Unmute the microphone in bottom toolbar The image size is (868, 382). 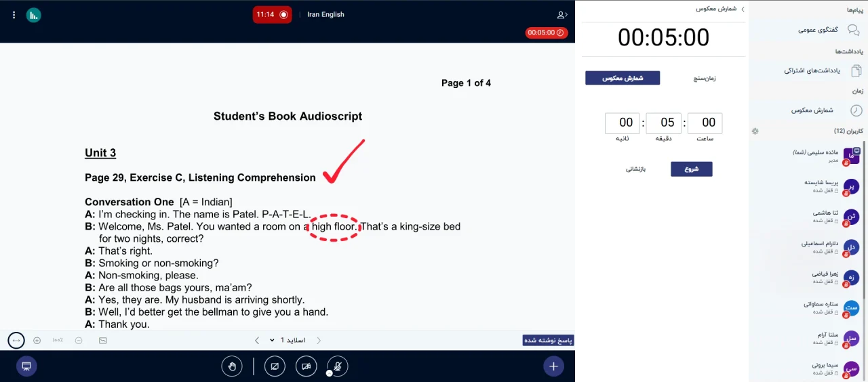[x=337, y=366]
